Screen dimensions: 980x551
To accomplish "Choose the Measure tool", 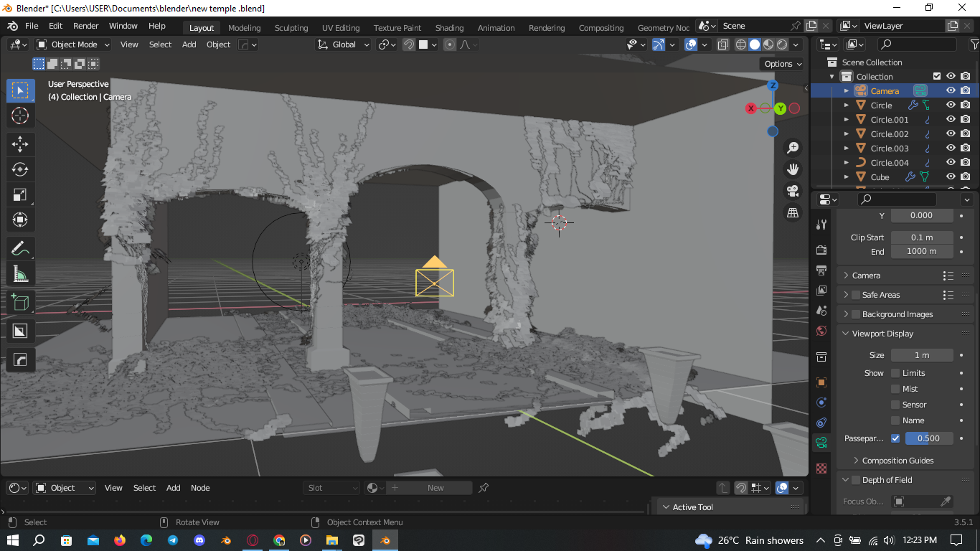I will [20, 274].
